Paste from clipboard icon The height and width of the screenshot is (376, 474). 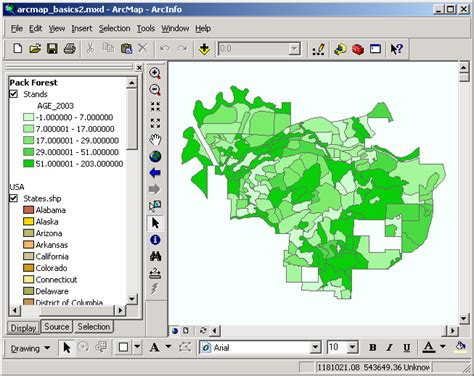pyautogui.click(x=126, y=49)
